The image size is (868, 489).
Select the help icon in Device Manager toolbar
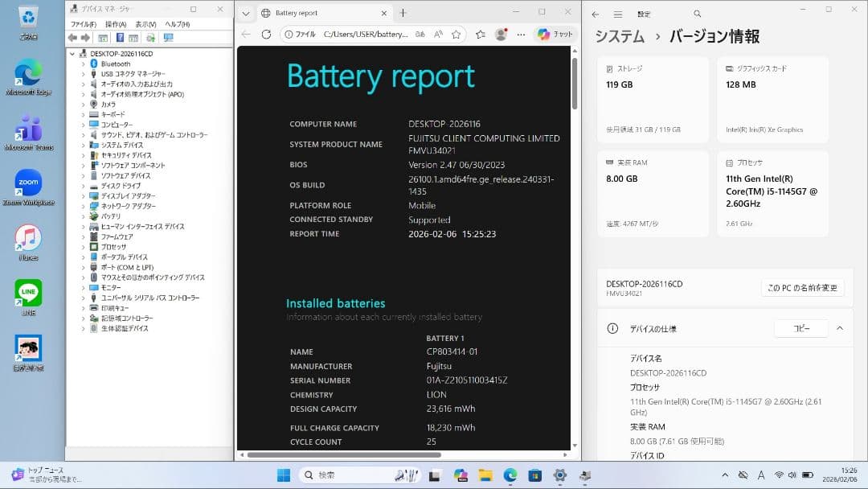pyautogui.click(x=121, y=38)
